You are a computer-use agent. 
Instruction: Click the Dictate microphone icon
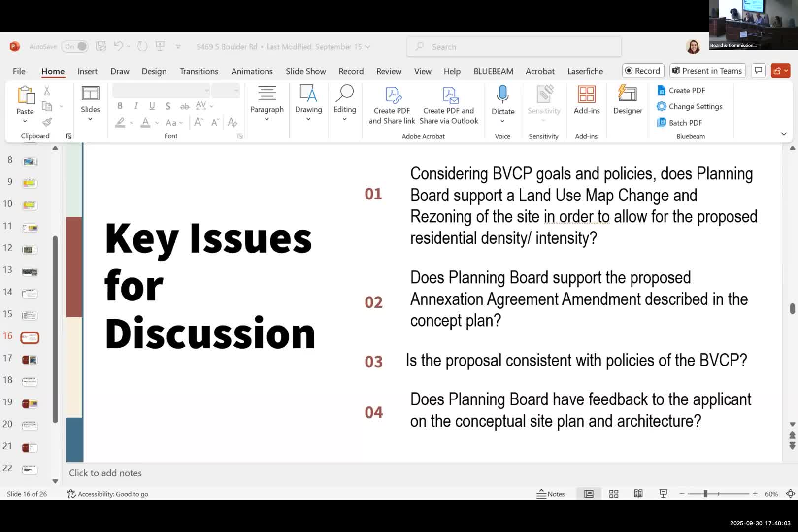[x=502, y=94]
